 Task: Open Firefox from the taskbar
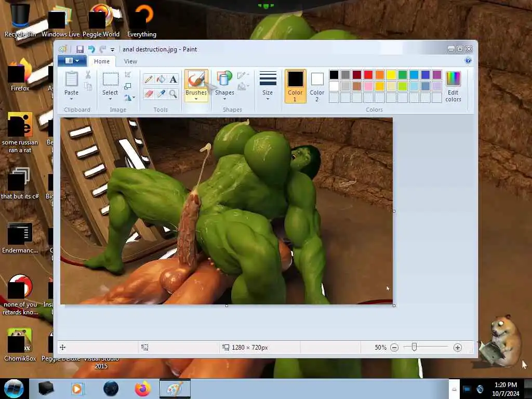(x=143, y=389)
